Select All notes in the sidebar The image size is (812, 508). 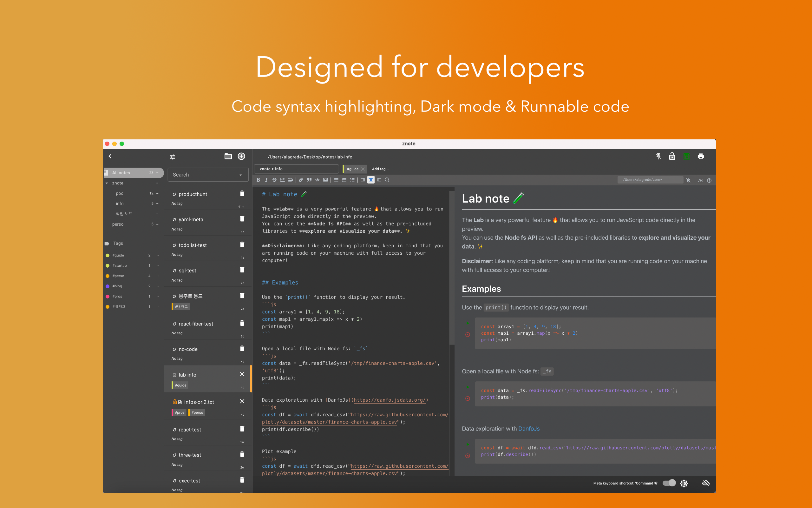pyautogui.click(x=134, y=173)
